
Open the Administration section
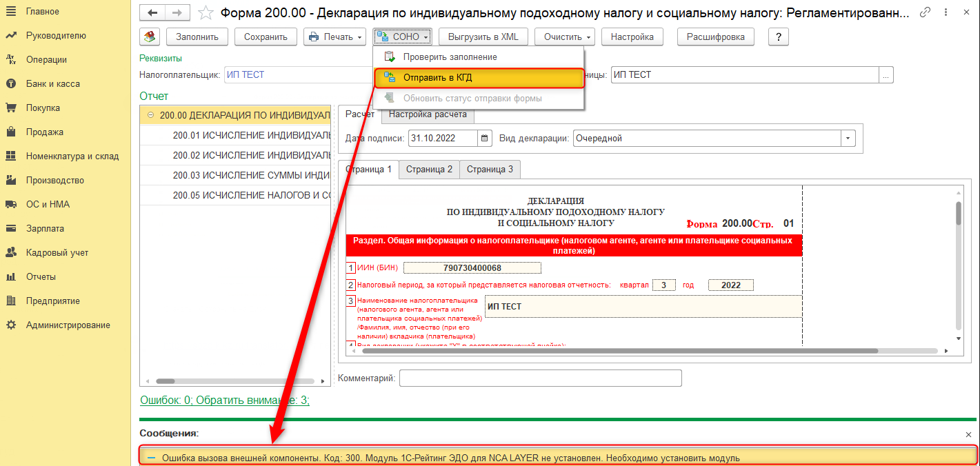(68, 325)
